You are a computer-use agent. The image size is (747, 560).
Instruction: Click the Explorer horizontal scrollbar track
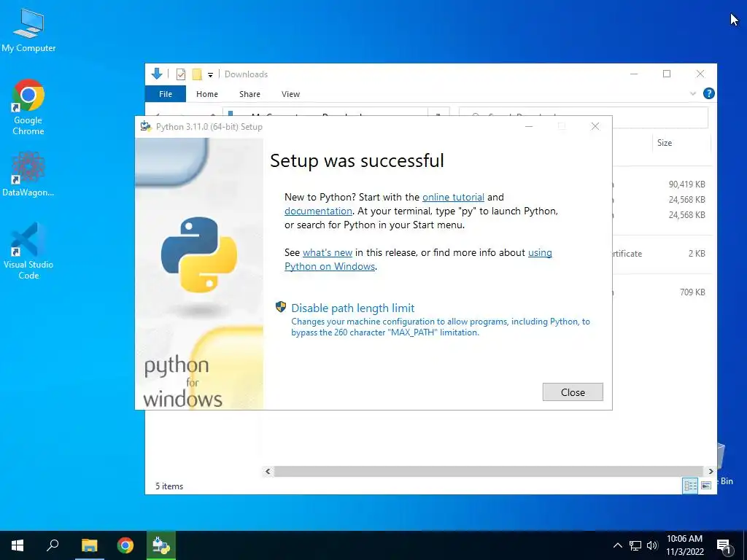point(489,472)
